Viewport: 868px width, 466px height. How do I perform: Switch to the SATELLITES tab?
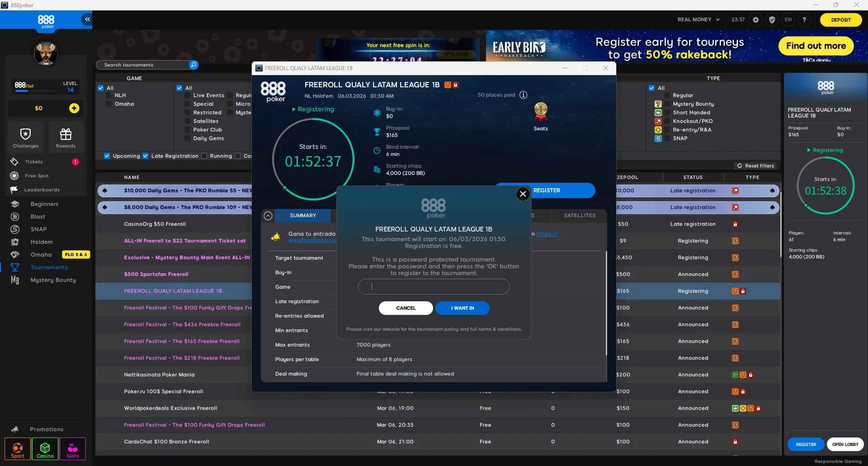click(x=579, y=215)
